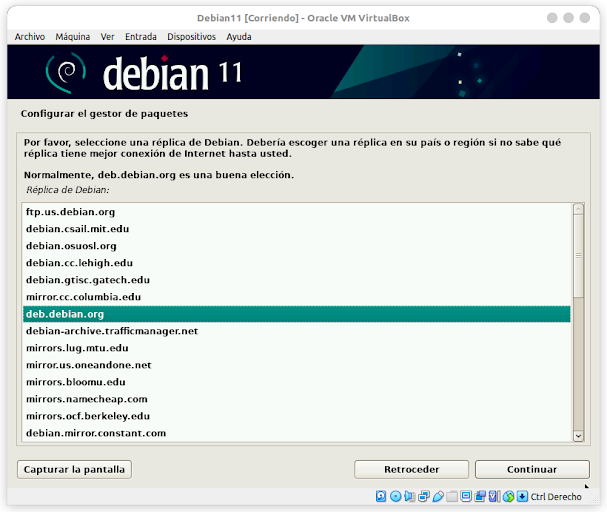Select mirror.us.oneandone.net mirror

pos(297,365)
